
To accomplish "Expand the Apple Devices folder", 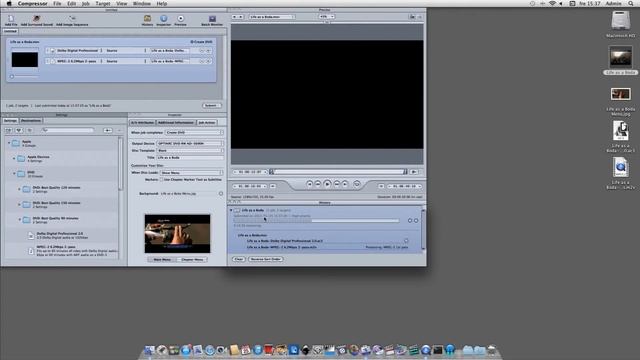I will [14, 158].
